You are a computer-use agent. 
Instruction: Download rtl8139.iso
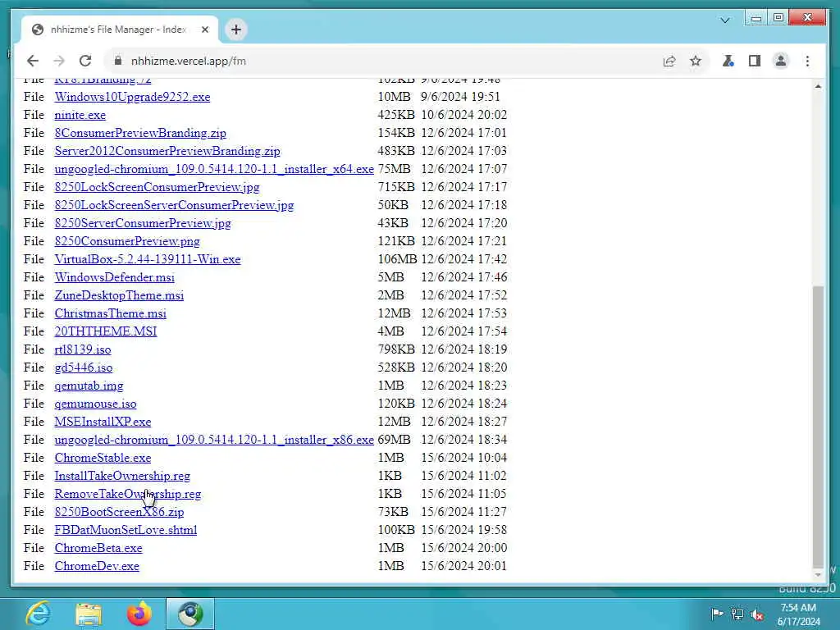pyautogui.click(x=83, y=349)
